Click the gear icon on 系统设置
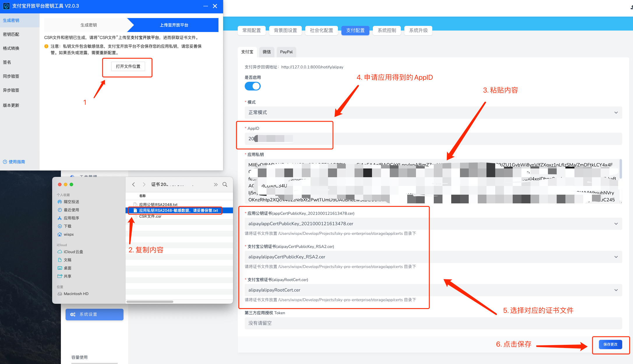Image resolution: width=633 pixels, height=364 pixels. coord(73,315)
